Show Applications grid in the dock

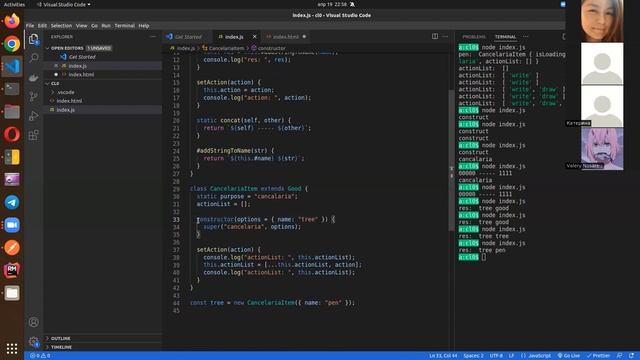click(12, 349)
